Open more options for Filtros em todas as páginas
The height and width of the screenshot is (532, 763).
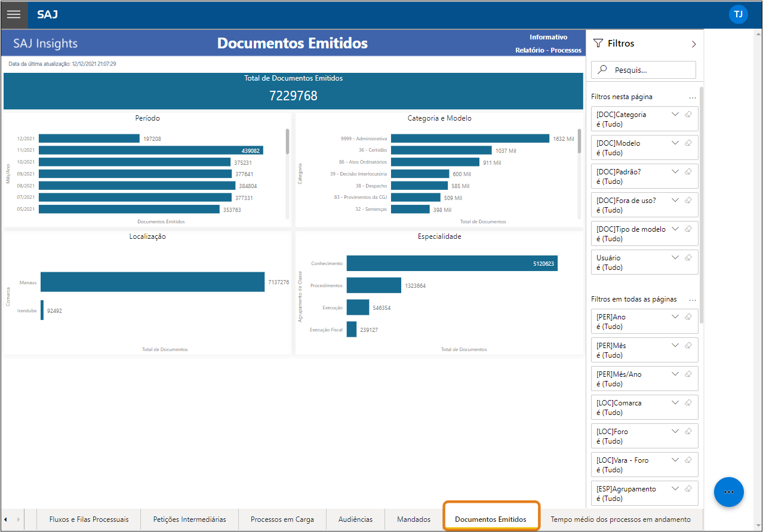coord(693,299)
